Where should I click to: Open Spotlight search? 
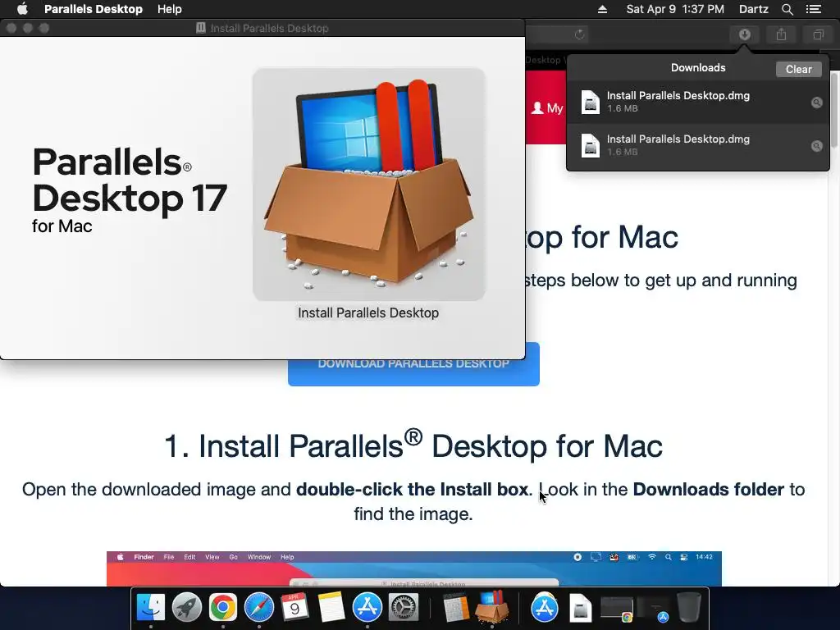(787, 9)
